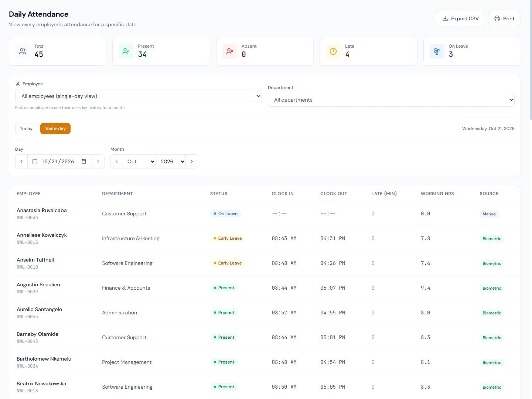
Task: Select employee name Barnaby Olamide
Action: coord(38,334)
